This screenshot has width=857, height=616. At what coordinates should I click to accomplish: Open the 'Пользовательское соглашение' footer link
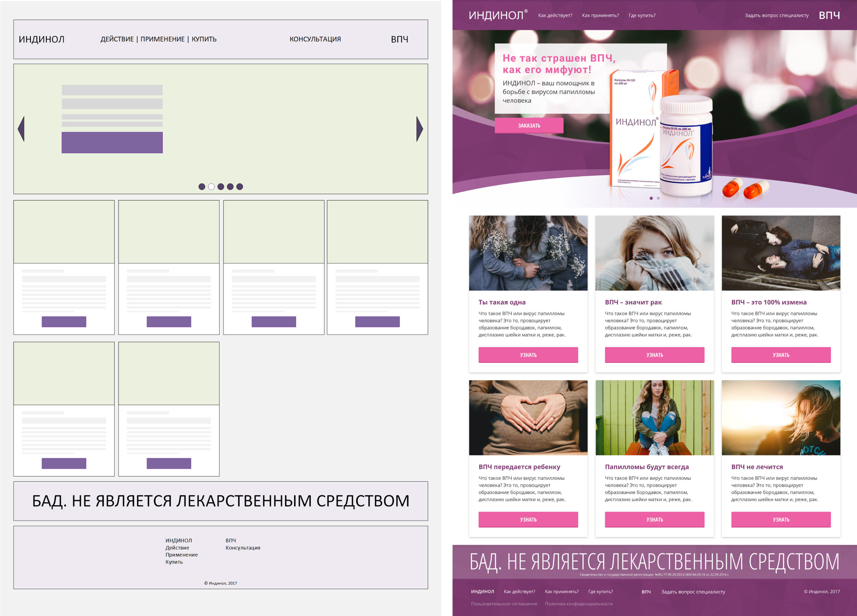point(504,604)
